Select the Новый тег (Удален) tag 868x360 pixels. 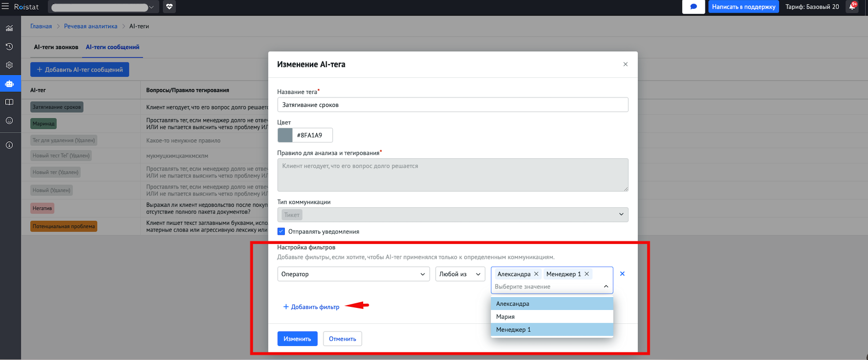(x=56, y=172)
